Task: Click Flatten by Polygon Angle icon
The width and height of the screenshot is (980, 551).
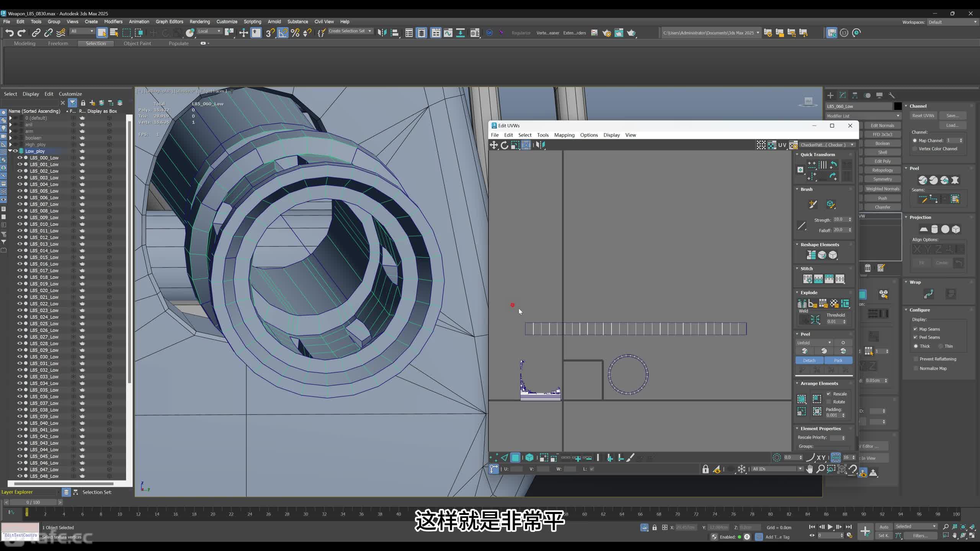Action: point(813,304)
